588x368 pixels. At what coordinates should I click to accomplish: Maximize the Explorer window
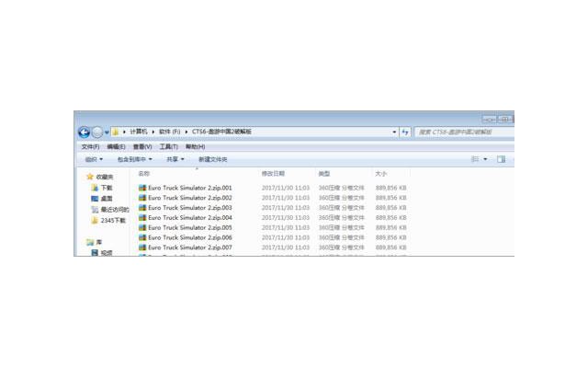[x=504, y=120]
